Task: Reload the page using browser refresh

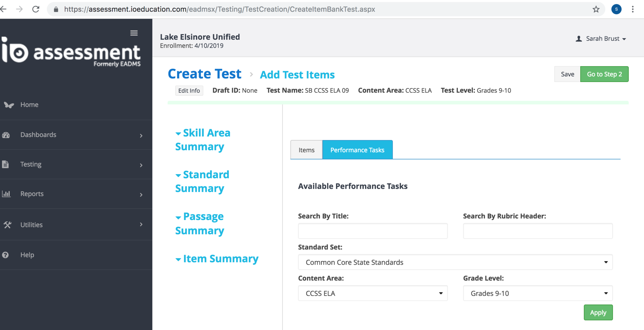Action: click(36, 9)
